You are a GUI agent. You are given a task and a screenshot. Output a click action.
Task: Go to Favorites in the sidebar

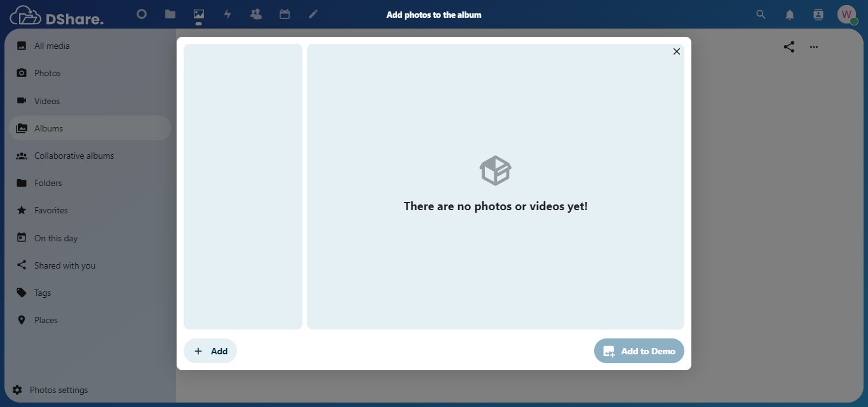click(x=51, y=210)
